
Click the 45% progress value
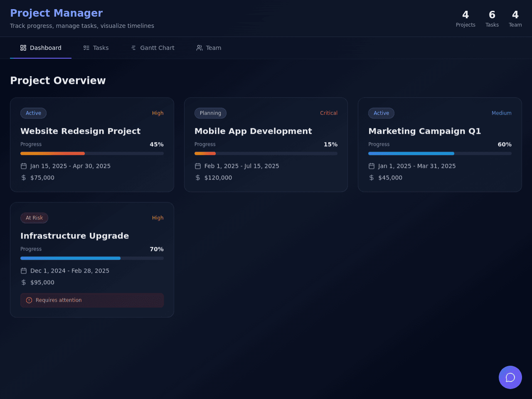(157, 144)
